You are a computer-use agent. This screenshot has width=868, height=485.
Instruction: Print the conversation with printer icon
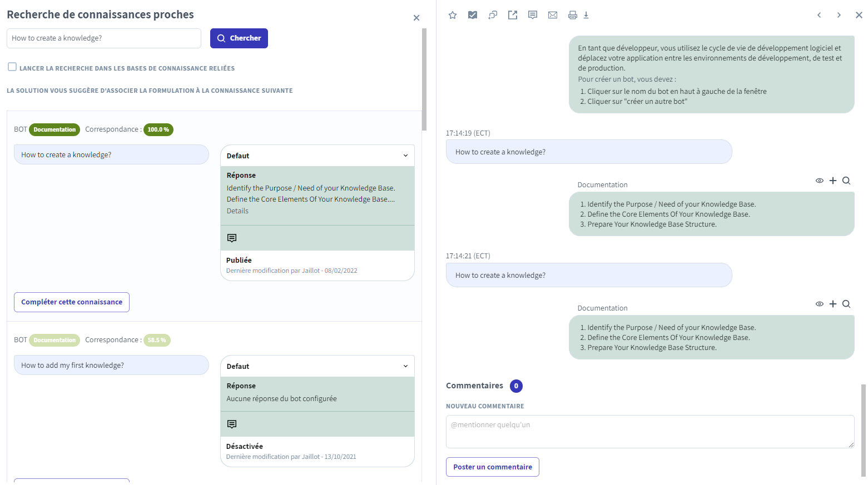click(573, 15)
